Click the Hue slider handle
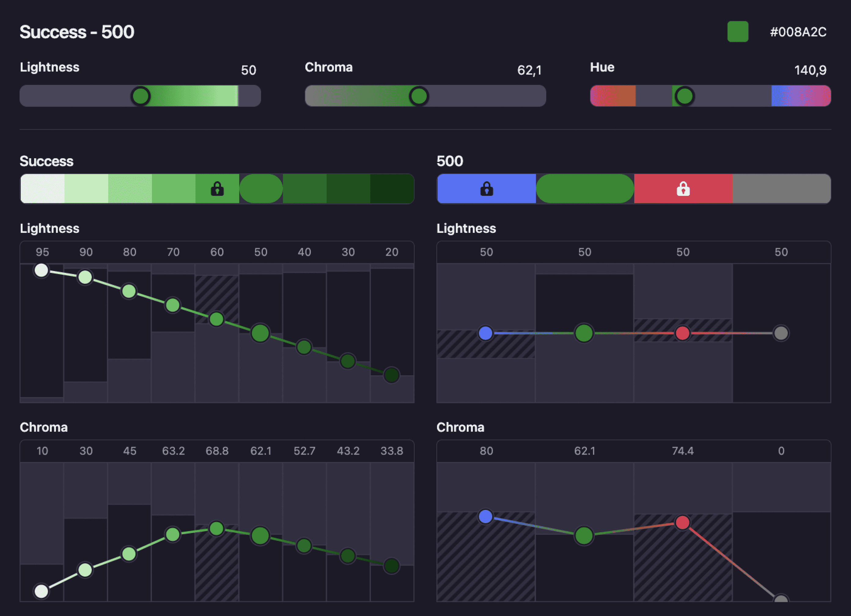The height and width of the screenshot is (616, 851). [685, 96]
